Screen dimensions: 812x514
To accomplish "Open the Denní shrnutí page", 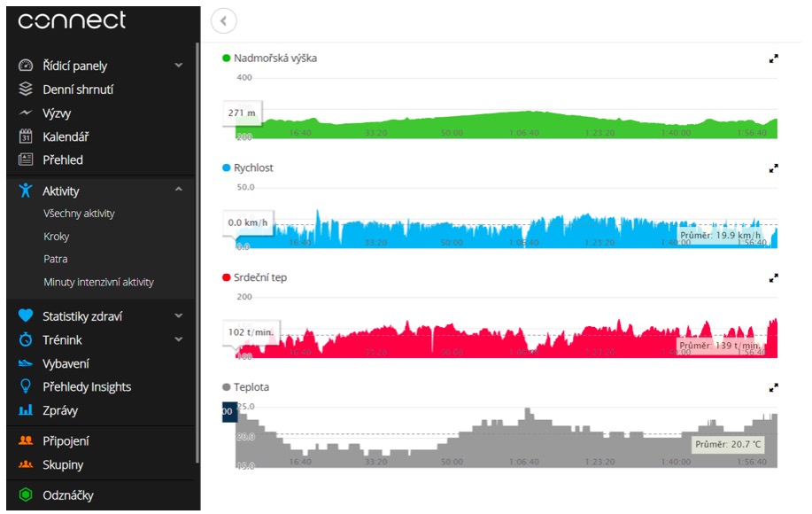I will point(78,90).
